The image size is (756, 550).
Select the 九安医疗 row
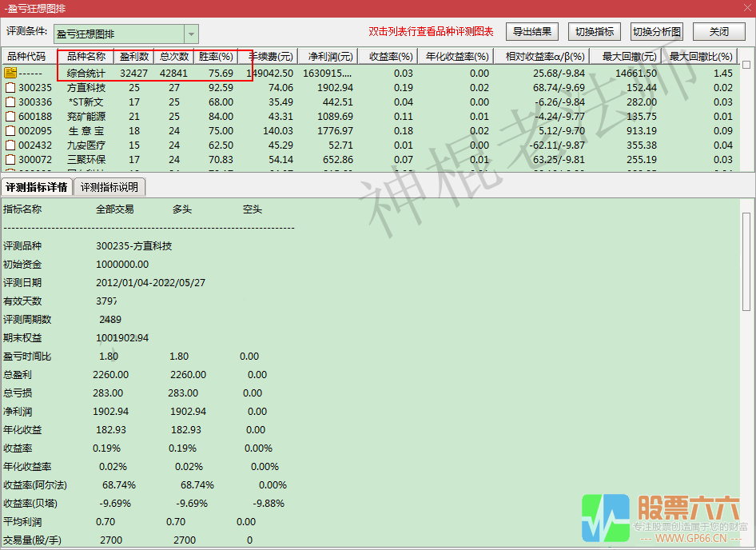tap(370, 145)
